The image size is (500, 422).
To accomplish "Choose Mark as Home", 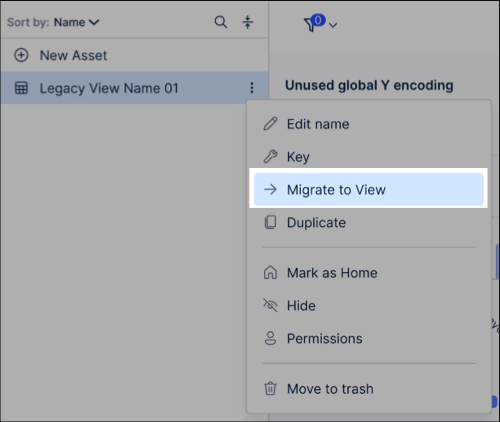I will (x=369, y=273).
